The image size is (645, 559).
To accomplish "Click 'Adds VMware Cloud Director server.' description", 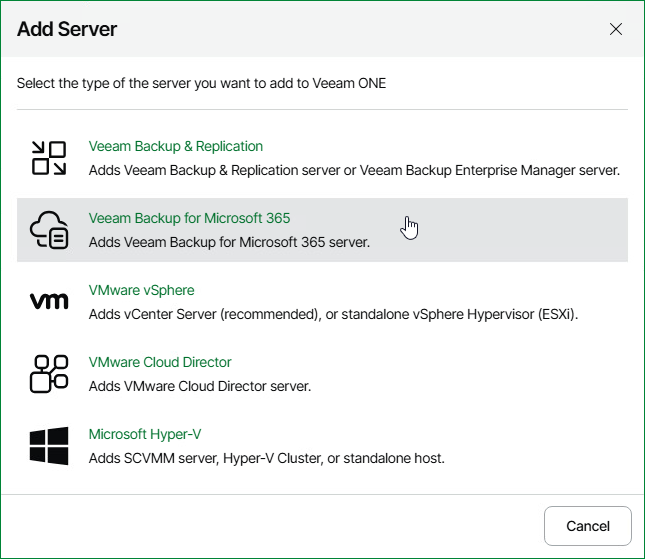I will click(200, 386).
